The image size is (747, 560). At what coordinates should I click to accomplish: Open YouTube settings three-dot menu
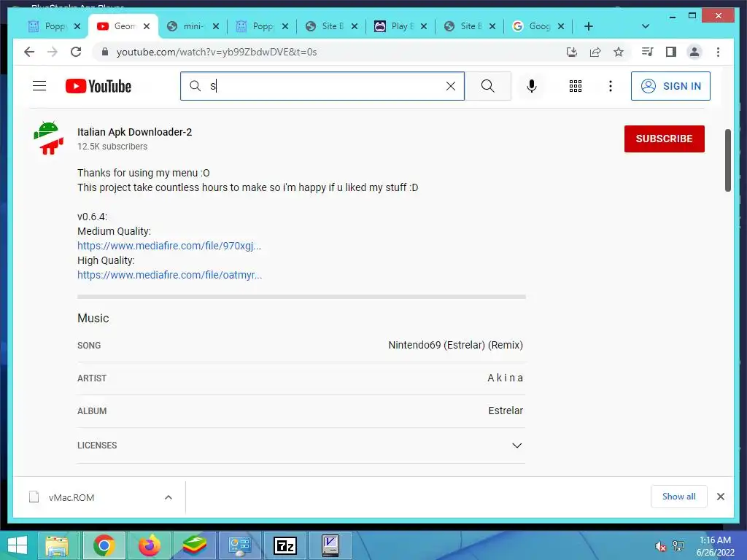pos(611,86)
